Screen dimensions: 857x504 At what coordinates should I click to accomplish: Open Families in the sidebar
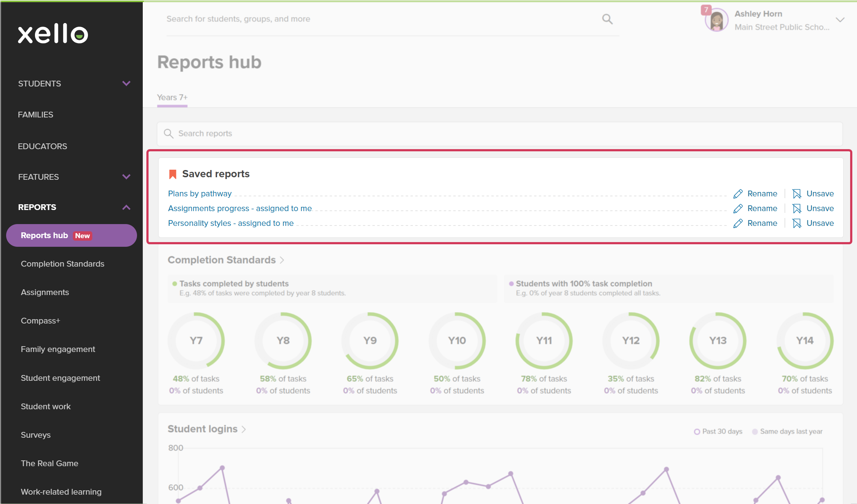pyautogui.click(x=36, y=115)
